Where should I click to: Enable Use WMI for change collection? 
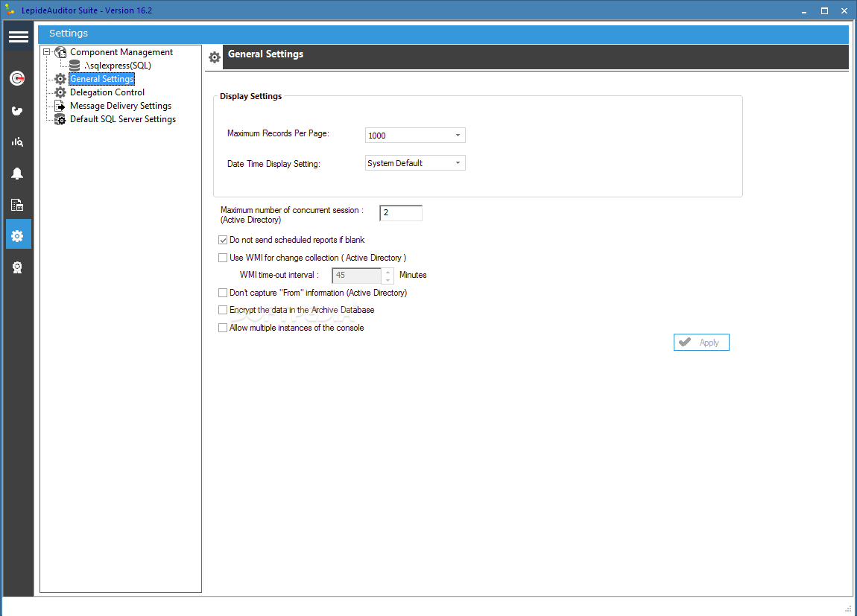223,258
